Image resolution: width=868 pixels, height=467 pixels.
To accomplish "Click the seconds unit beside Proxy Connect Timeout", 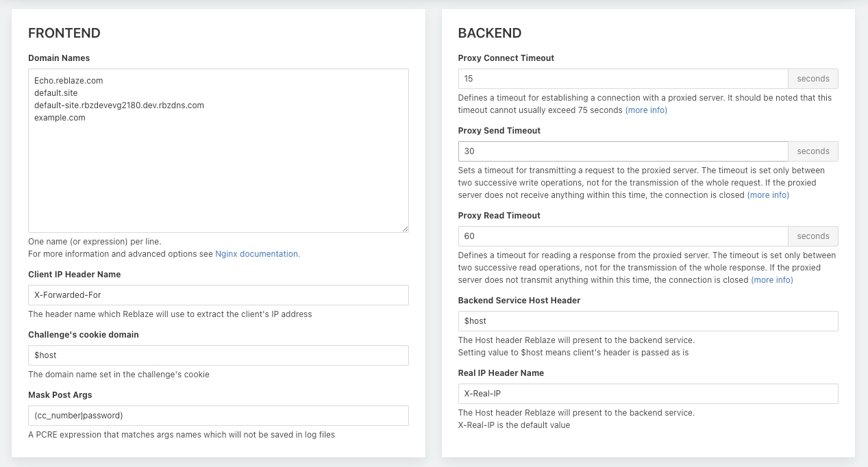I will click(813, 79).
